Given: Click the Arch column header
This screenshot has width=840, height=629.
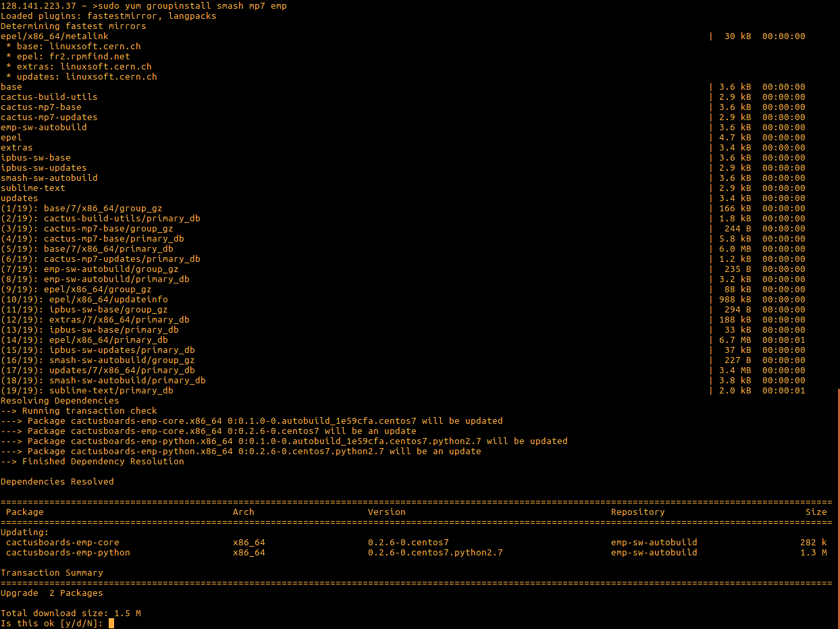Looking at the screenshot, I should (243, 512).
